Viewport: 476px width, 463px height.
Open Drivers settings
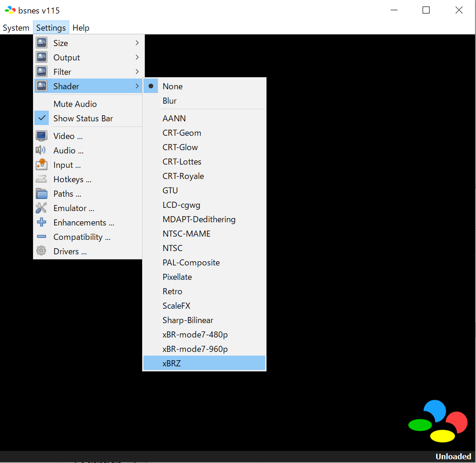click(88, 251)
